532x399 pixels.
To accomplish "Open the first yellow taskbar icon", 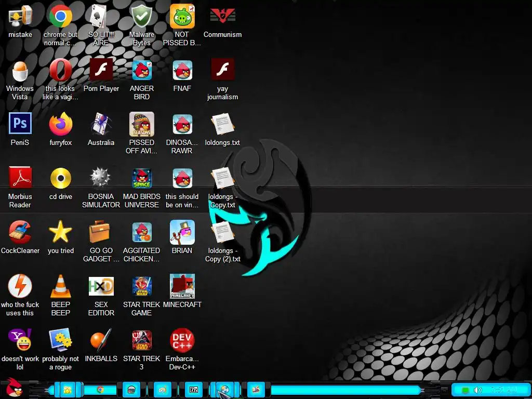I will (68, 390).
